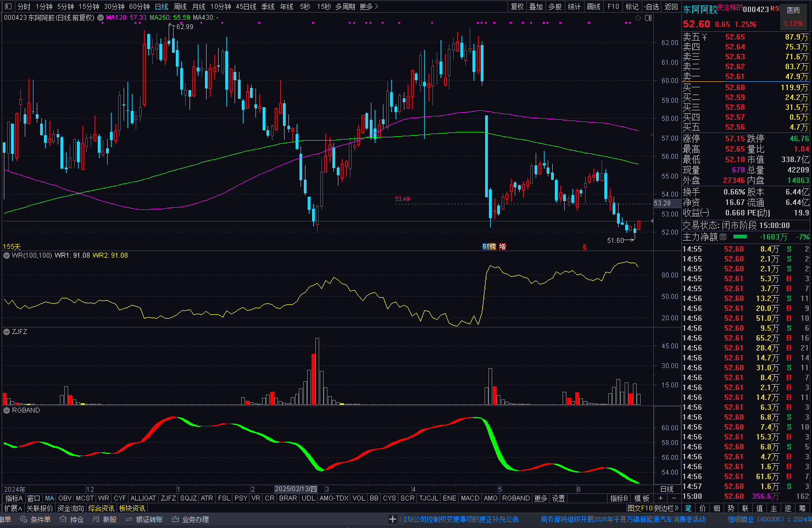Click the 业务办理 briefcase icon
The height and width of the screenshot is (528, 812).
(175, 519)
